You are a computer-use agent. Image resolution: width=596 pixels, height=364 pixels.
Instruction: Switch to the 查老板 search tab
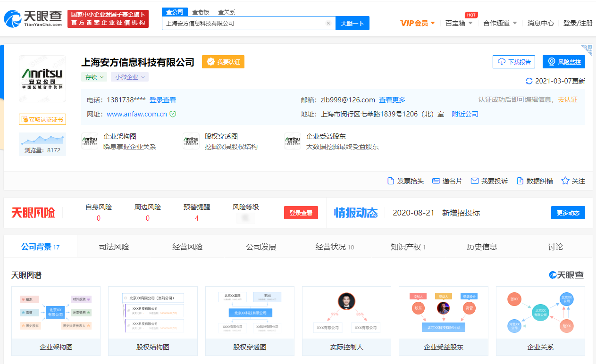(x=201, y=12)
